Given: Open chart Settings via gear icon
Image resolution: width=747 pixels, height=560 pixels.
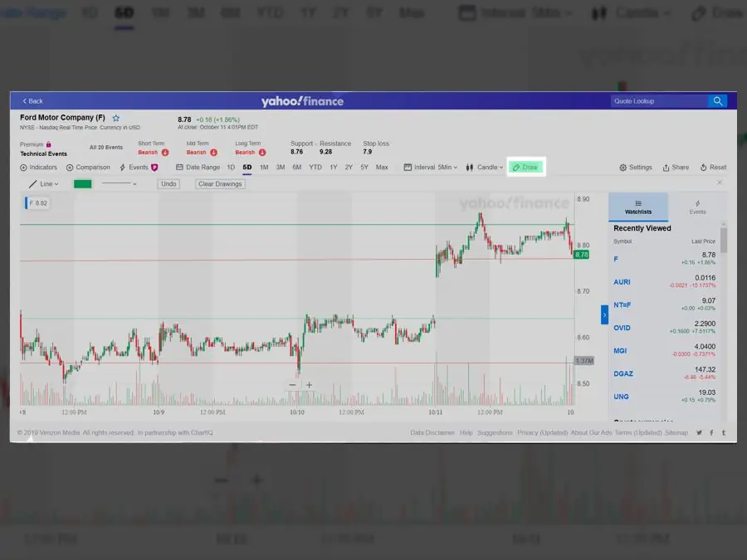Looking at the screenshot, I should [x=636, y=168].
